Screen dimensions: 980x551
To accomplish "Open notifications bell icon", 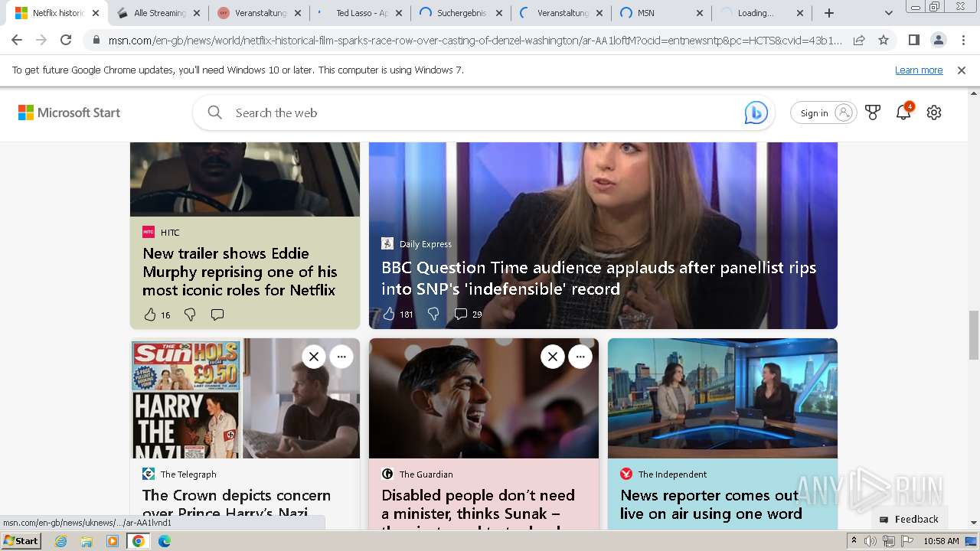I will pyautogui.click(x=903, y=112).
